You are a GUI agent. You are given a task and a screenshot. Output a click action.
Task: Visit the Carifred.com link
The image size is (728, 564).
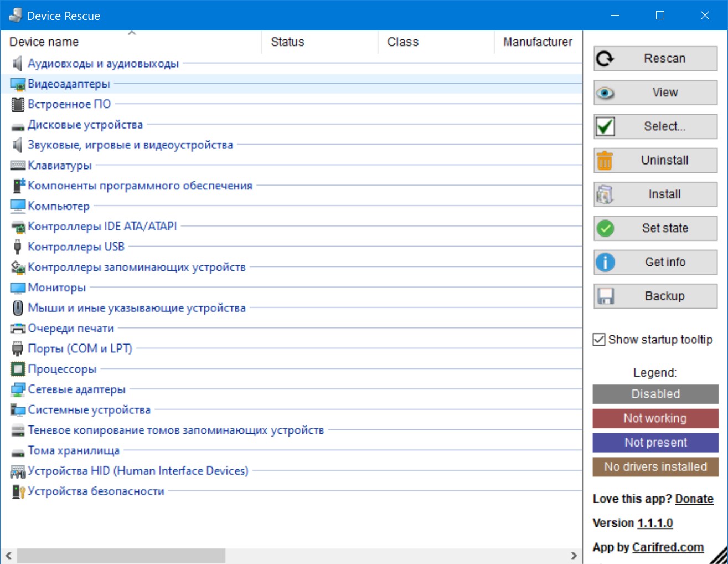[668, 547]
